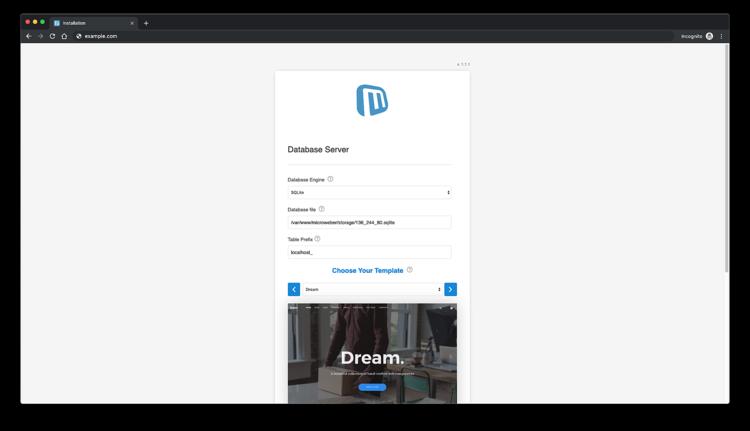750x431 pixels.
Task: Click the Dream template preview image
Action: pyautogui.click(x=372, y=353)
